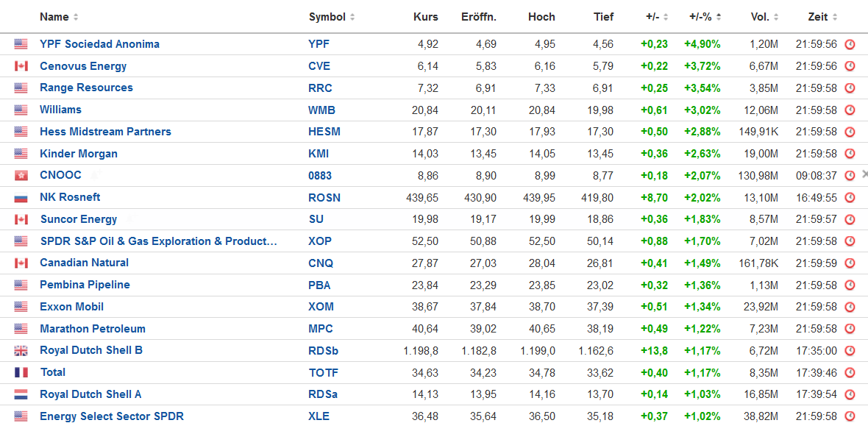Click the Hong Kong flag next to CNOOC

point(21,176)
